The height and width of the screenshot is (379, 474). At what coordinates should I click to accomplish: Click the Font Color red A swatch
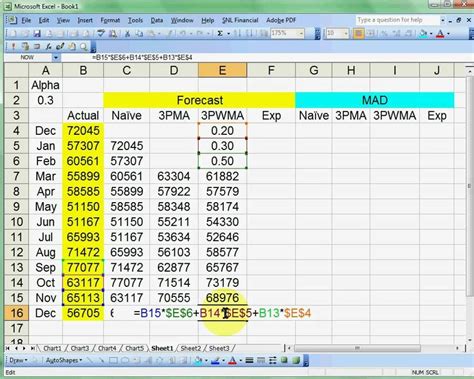[x=440, y=34]
